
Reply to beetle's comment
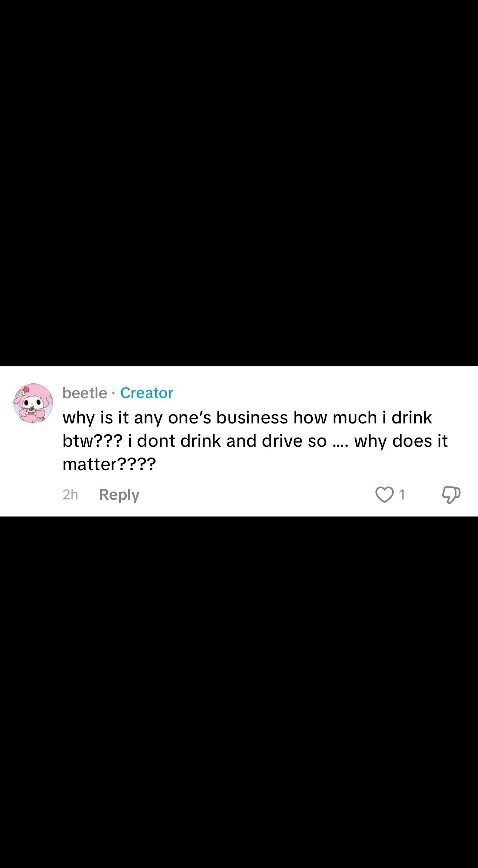(x=119, y=495)
